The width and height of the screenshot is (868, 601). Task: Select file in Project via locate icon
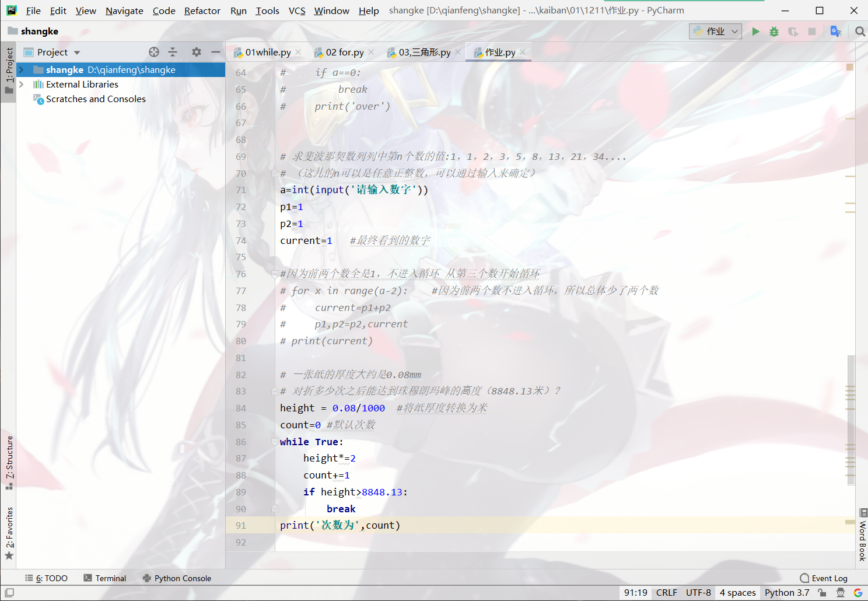click(x=154, y=52)
